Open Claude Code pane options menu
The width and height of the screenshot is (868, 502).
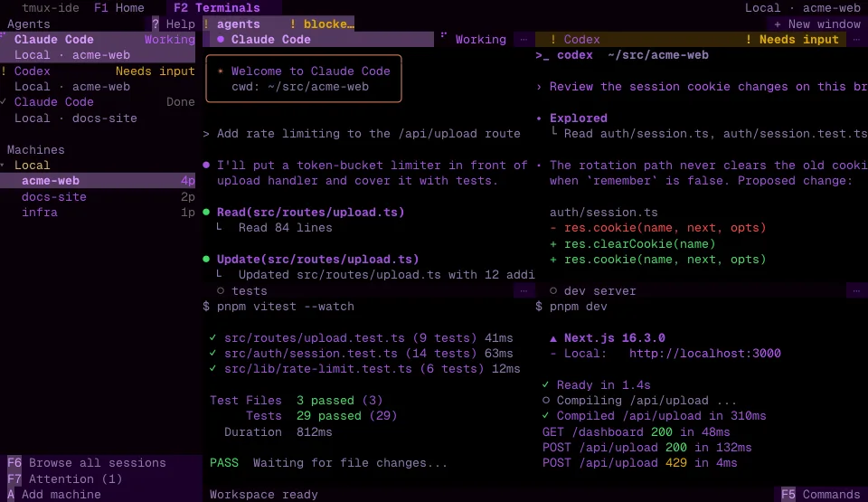coord(524,39)
